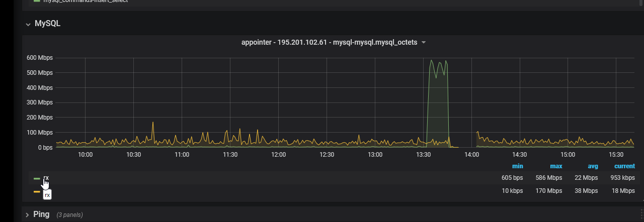Click the 100 Mbps y-axis label
644x222 pixels.
pyautogui.click(x=39, y=133)
